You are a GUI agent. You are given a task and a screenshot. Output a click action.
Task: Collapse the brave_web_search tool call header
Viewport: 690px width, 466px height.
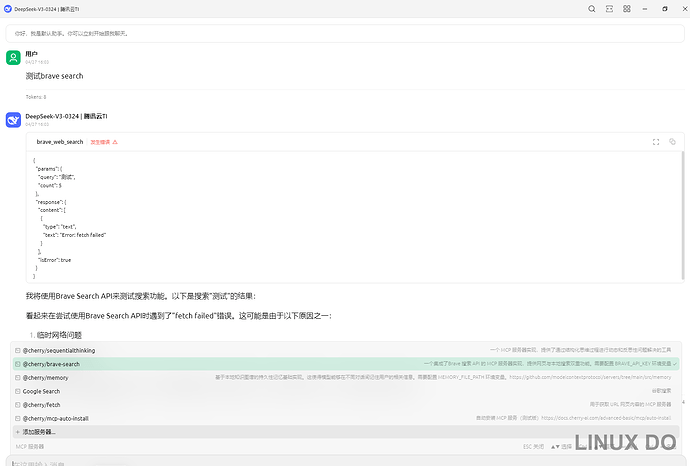(x=354, y=142)
